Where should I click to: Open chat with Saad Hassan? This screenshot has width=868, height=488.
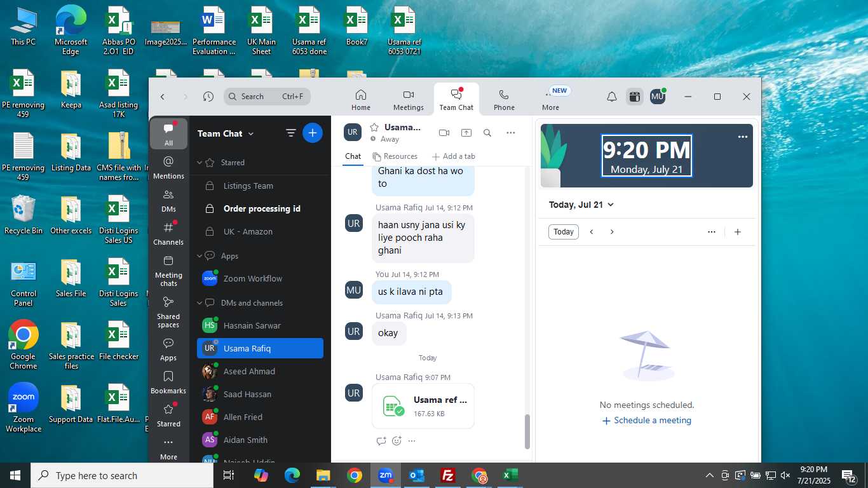pyautogui.click(x=261, y=394)
